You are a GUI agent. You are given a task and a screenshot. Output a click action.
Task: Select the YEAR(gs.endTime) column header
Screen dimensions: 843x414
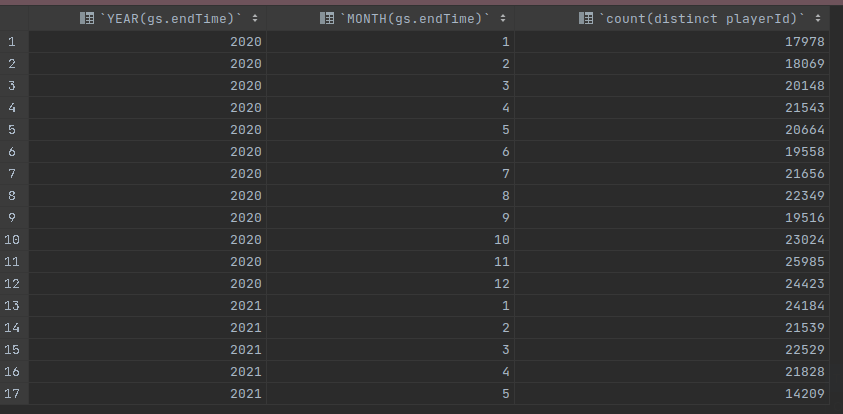click(x=147, y=18)
